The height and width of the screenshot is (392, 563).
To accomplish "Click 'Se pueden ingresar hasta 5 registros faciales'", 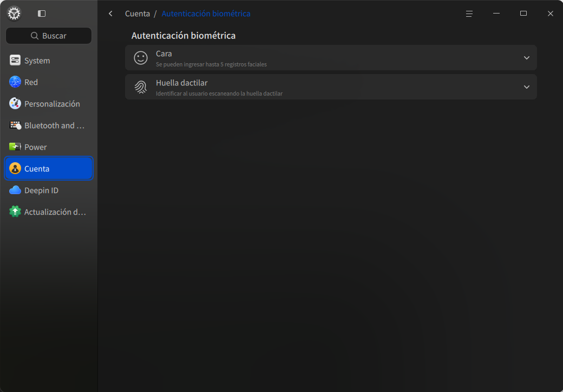I will [x=211, y=64].
